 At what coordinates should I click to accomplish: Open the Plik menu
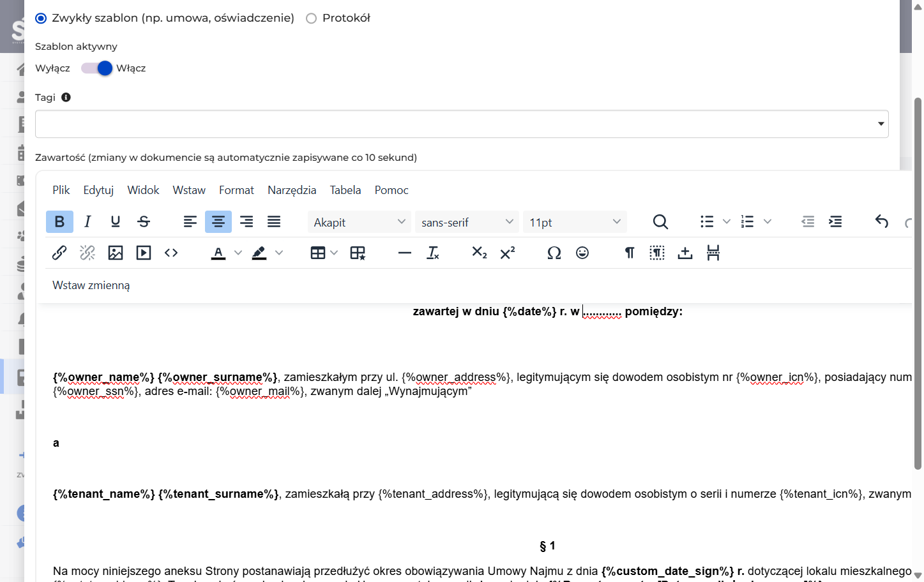coord(61,190)
